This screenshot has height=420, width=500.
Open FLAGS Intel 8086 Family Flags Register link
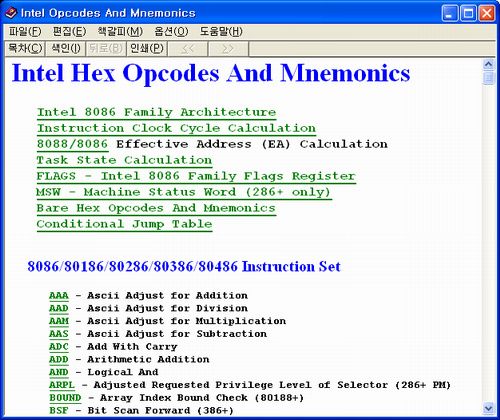pyautogui.click(x=196, y=176)
